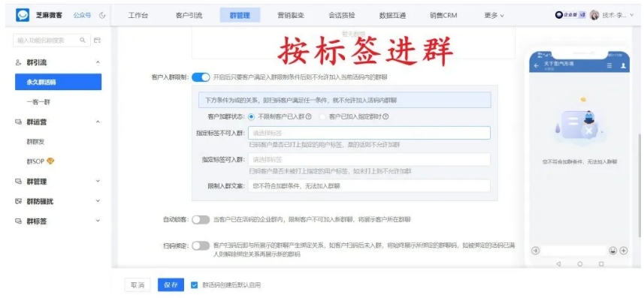Click message input in phone preview

(574, 251)
